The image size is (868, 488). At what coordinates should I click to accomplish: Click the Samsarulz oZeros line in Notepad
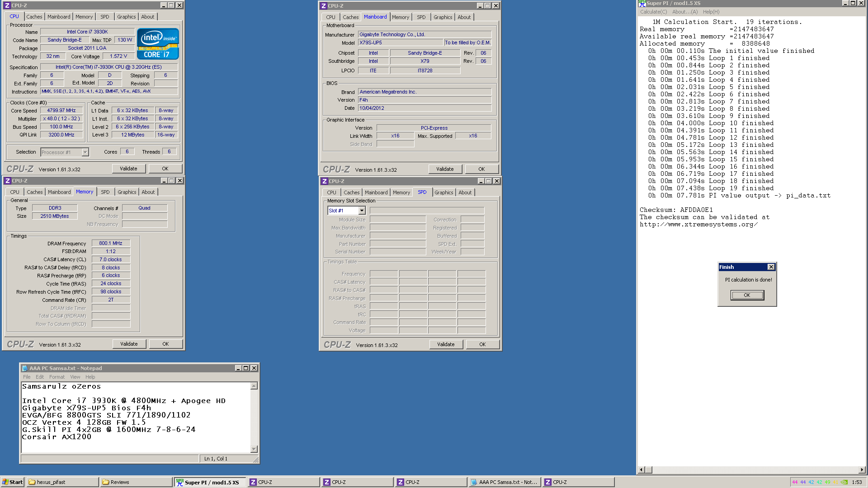[61, 386]
